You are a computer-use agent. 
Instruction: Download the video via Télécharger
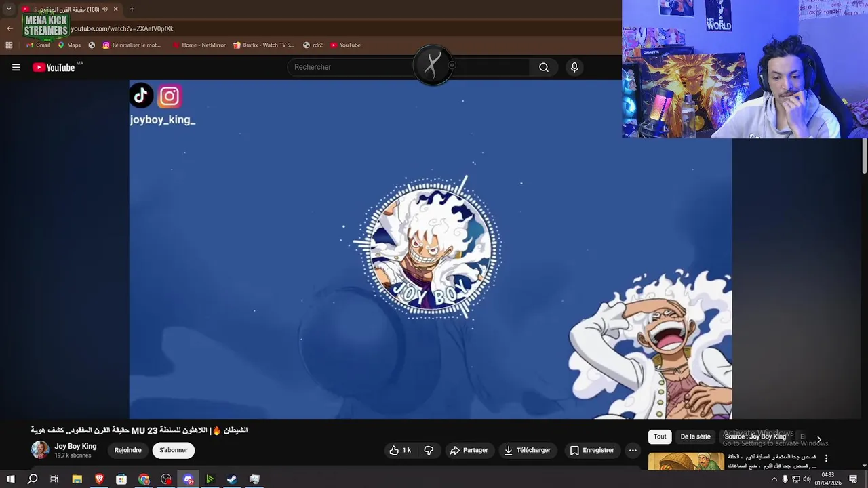tap(527, 450)
